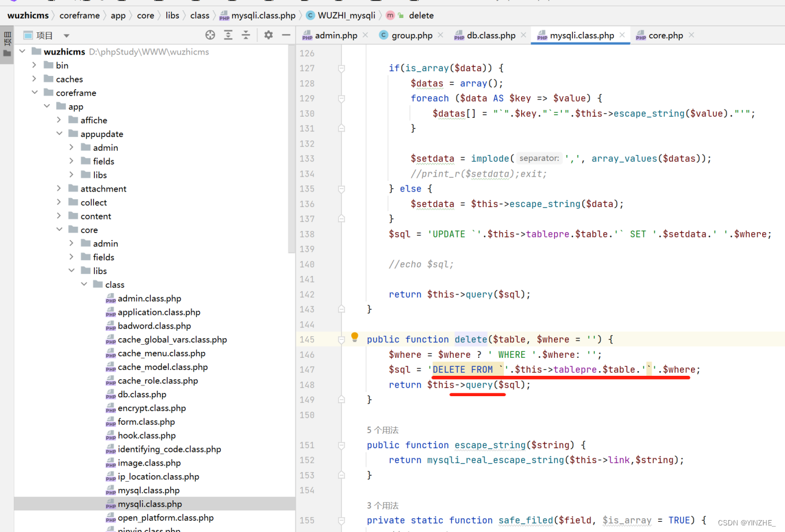Select cache_model.class.php file
Image resolution: width=785 pixels, height=532 pixels.
(163, 367)
